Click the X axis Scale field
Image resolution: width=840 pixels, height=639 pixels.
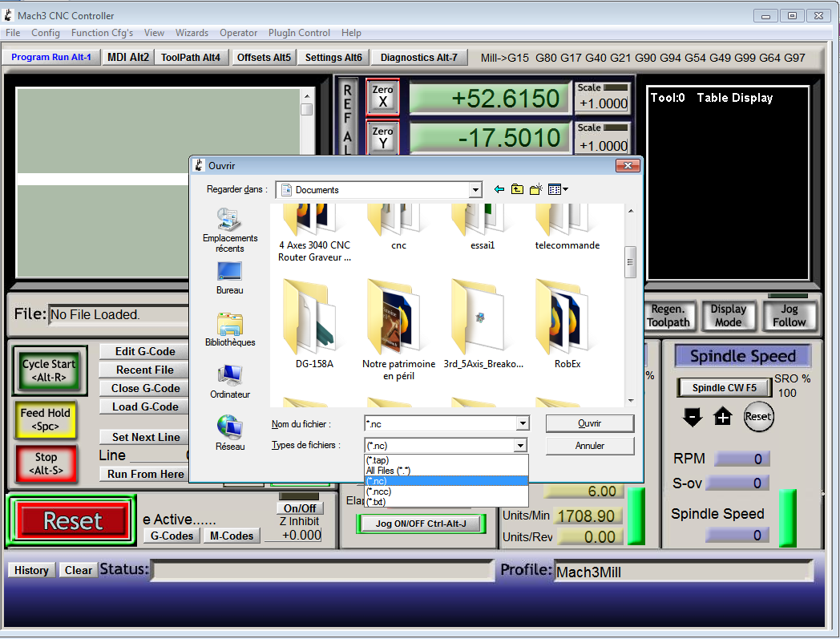604,103
